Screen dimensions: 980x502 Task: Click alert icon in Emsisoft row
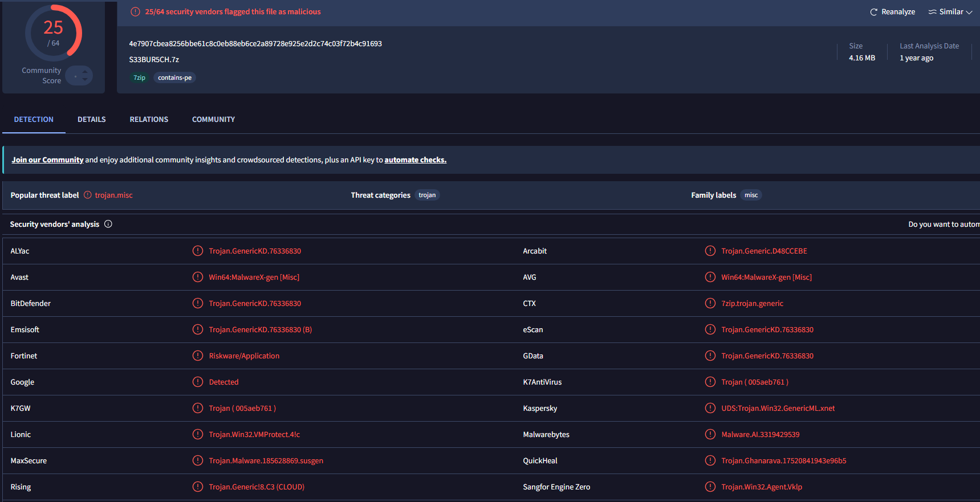[x=198, y=329]
